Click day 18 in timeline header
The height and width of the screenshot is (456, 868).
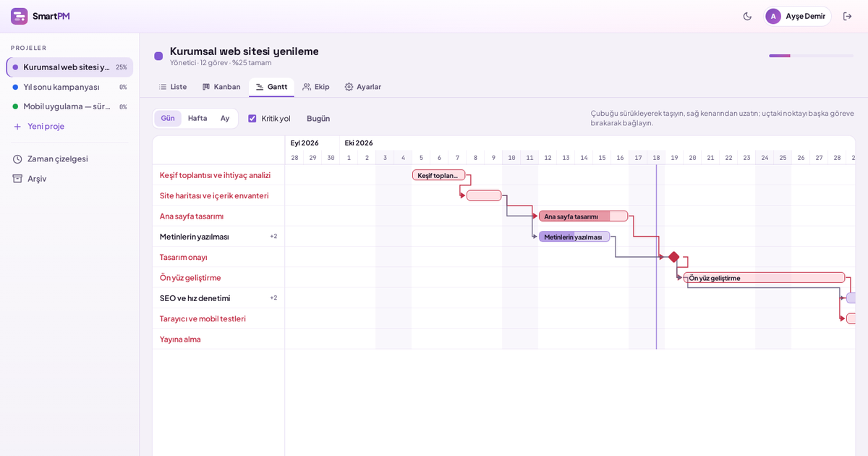click(656, 157)
